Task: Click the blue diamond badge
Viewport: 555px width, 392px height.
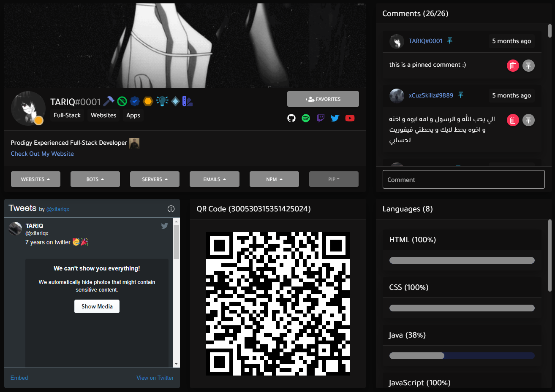Action: pos(175,101)
